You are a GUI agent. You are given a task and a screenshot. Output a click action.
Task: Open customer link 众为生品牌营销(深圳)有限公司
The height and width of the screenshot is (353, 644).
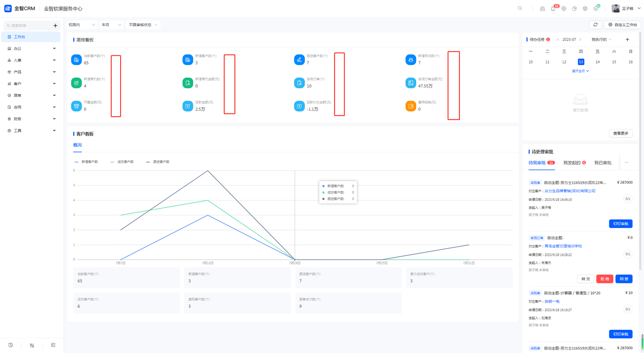(570, 191)
